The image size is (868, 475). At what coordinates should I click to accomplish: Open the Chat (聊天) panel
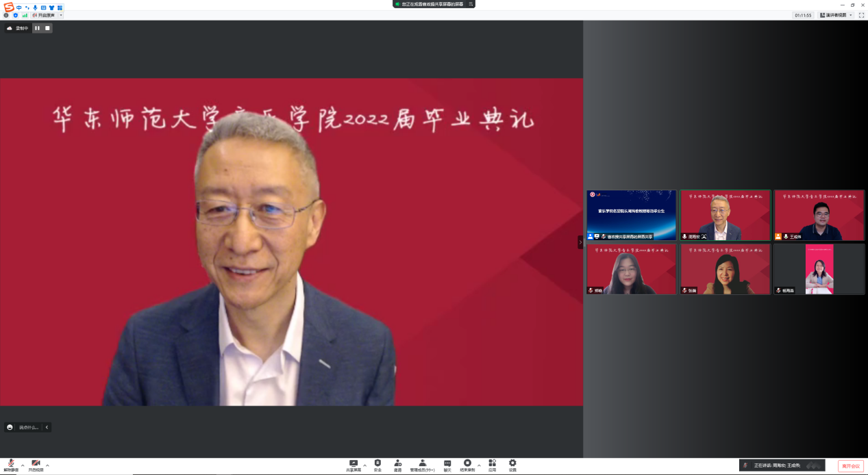tap(447, 464)
